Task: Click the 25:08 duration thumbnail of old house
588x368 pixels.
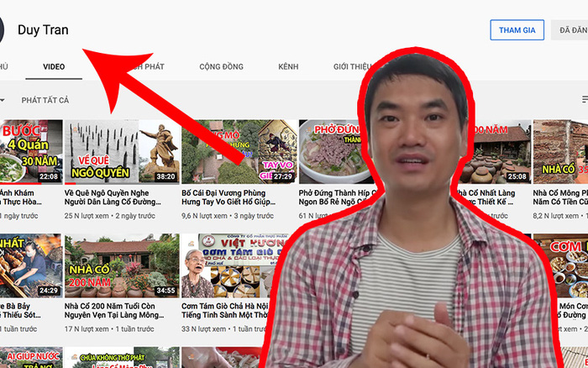Action: coord(495,152)
